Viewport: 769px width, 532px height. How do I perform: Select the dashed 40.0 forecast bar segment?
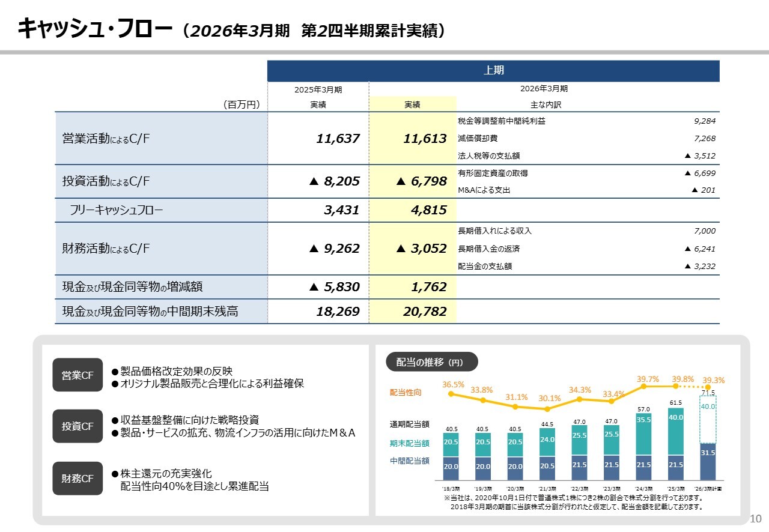pyautogui.click(x=708, y=411)
